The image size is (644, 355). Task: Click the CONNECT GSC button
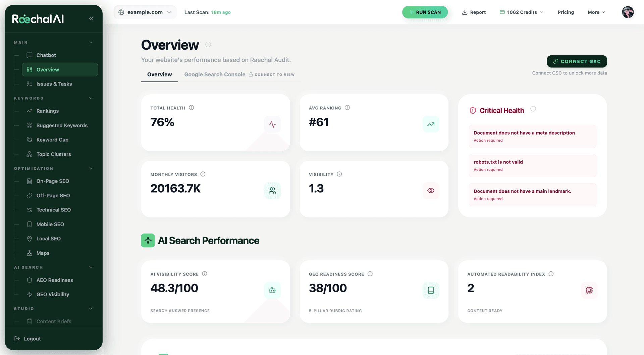coord(577,61)
